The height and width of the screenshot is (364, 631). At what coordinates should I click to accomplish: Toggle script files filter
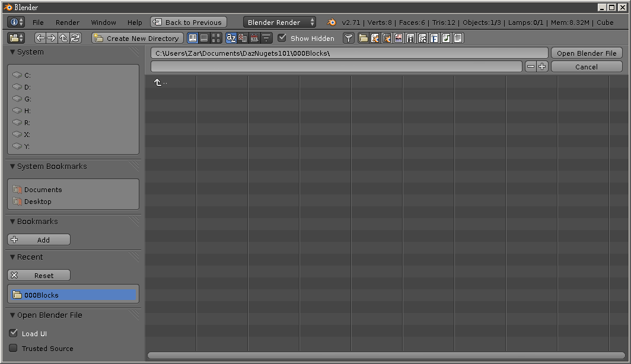pyautogui.click(x=422, y=38)
